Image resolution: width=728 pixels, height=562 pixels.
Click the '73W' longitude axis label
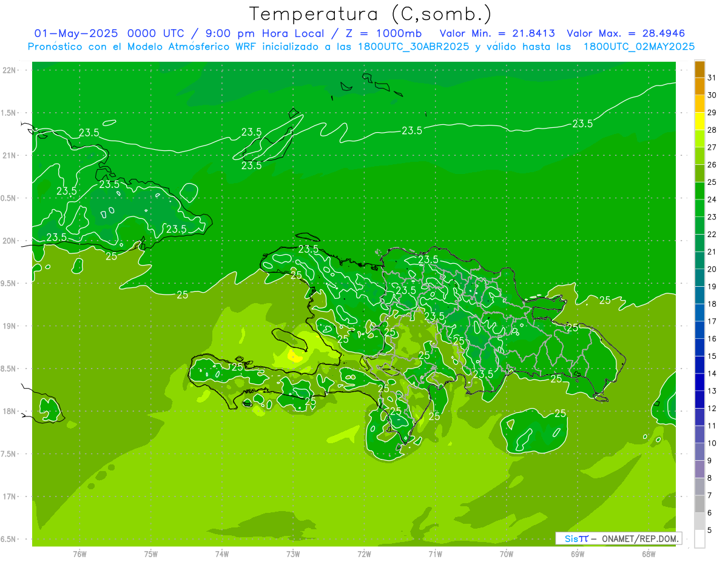(293, 554)
